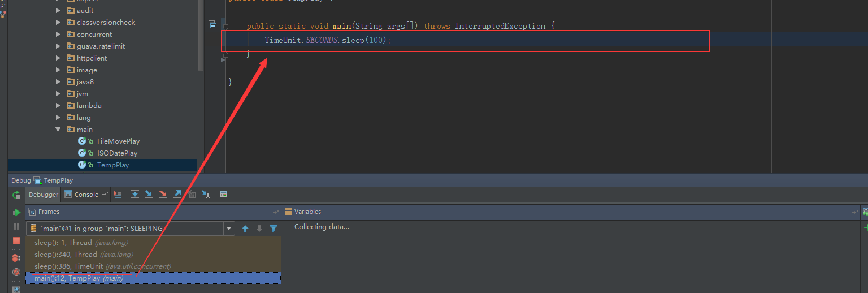
Task: Click the project tree vertical scrollbar
Action: point(200,34)
